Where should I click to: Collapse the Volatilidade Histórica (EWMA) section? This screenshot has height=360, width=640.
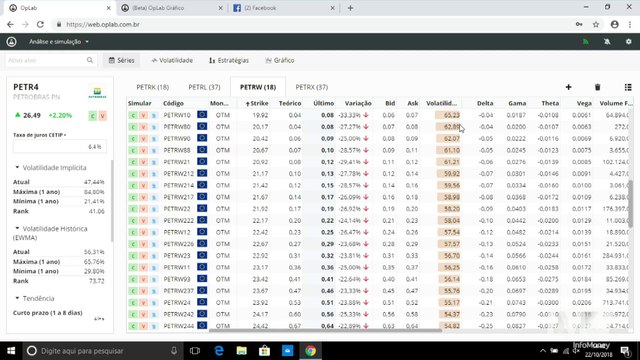[51, 233]
